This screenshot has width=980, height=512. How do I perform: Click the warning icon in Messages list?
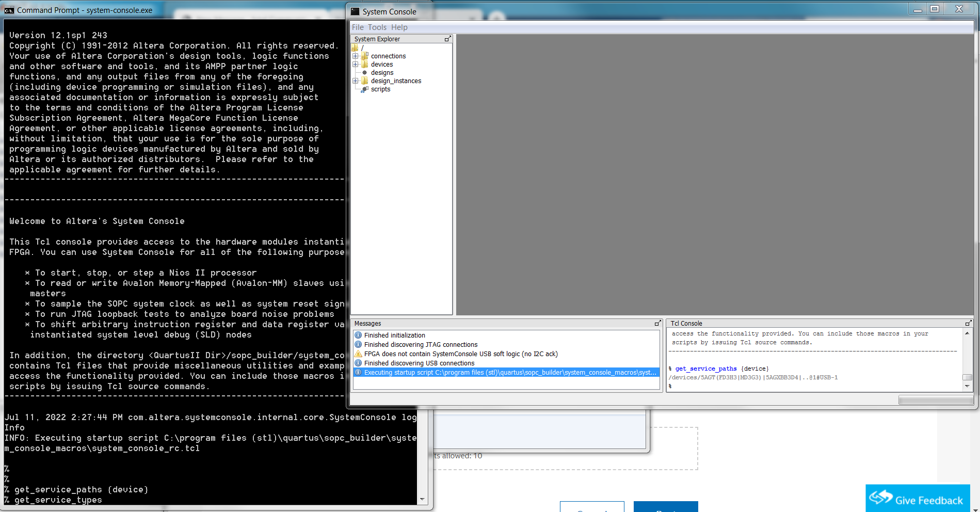(358, 354)
